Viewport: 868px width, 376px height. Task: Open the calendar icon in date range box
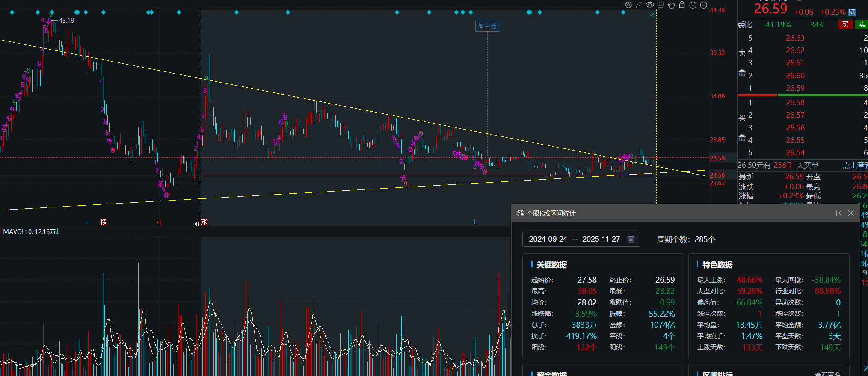point(631,239)
